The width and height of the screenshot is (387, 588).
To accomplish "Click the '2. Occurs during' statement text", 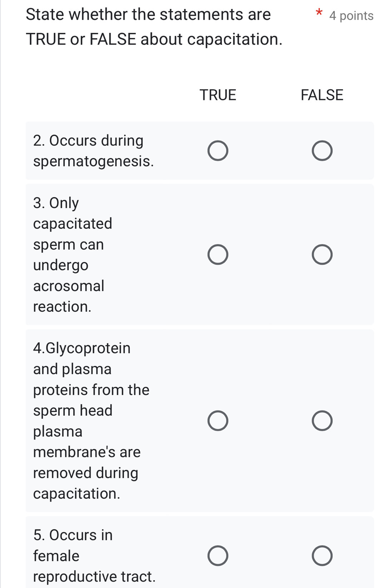I will (88, 141).
